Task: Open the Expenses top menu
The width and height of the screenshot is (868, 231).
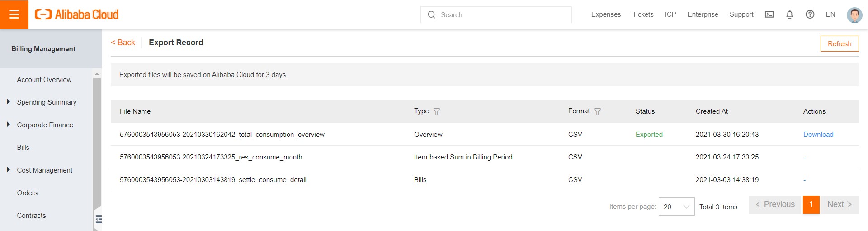Action: coord(606,14)
